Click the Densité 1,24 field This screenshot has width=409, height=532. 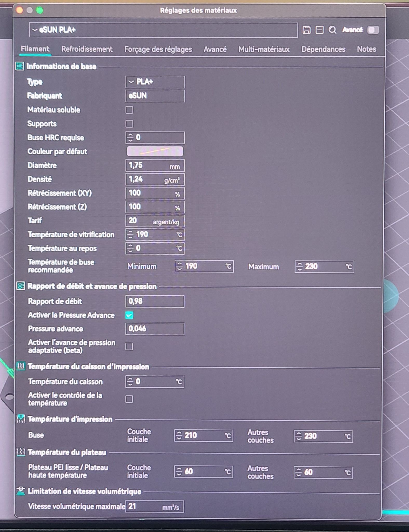[155, 179]
